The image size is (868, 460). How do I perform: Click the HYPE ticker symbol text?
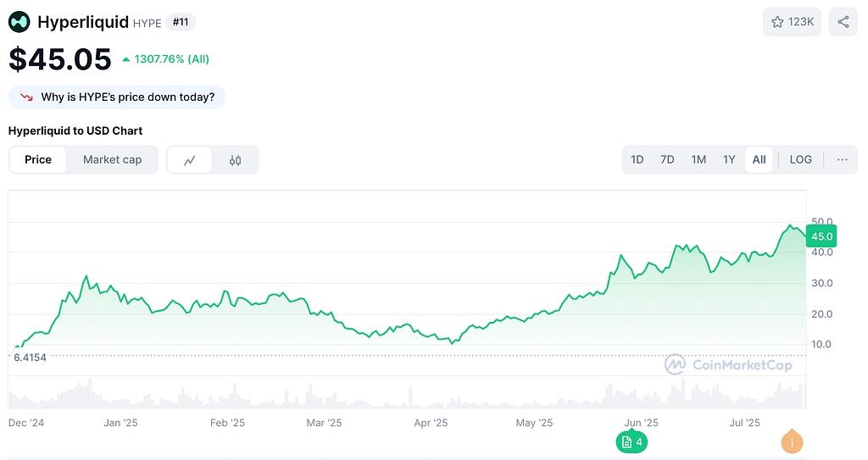(x=147, y=23)
